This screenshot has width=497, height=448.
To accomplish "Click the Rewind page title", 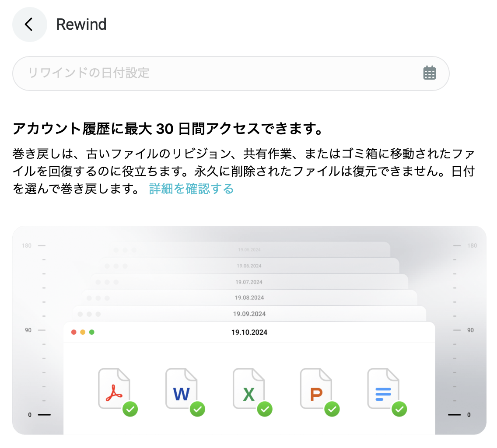I will 81,24.
